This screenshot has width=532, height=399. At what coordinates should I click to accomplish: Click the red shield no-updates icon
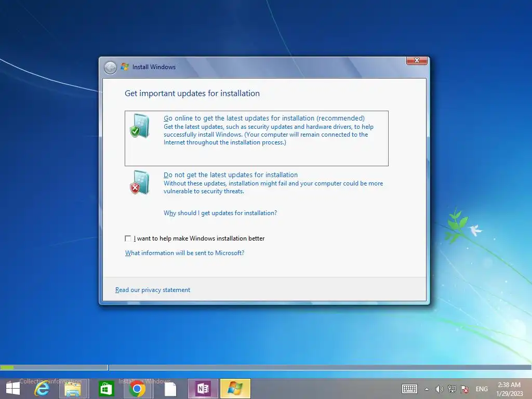(x=140, y=182)
